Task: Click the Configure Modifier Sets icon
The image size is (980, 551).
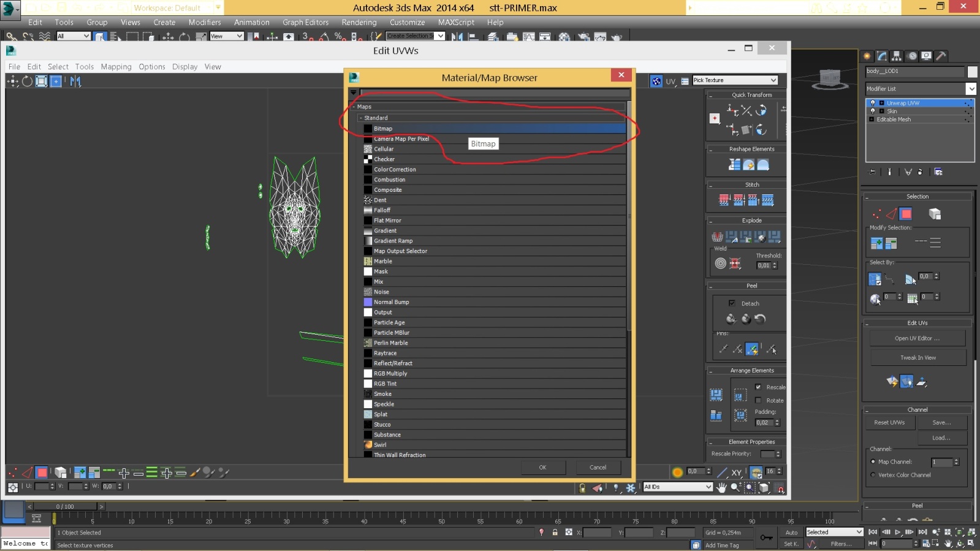Action: click(938, 172)
